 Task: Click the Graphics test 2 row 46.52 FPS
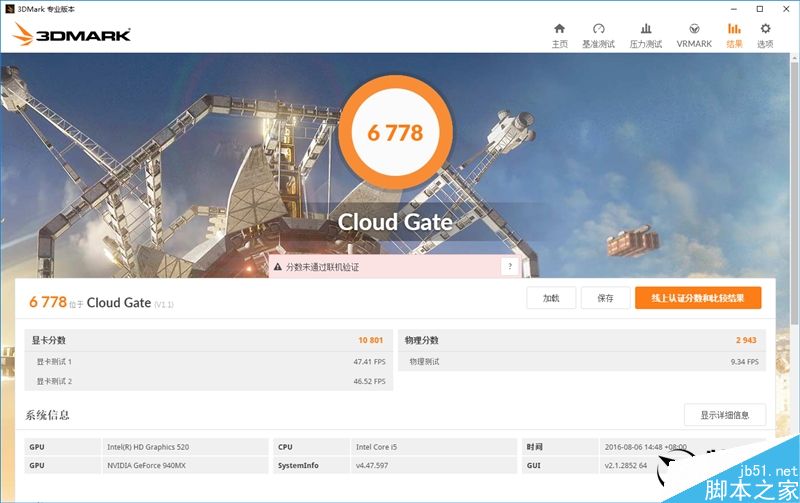pos(209,381)
